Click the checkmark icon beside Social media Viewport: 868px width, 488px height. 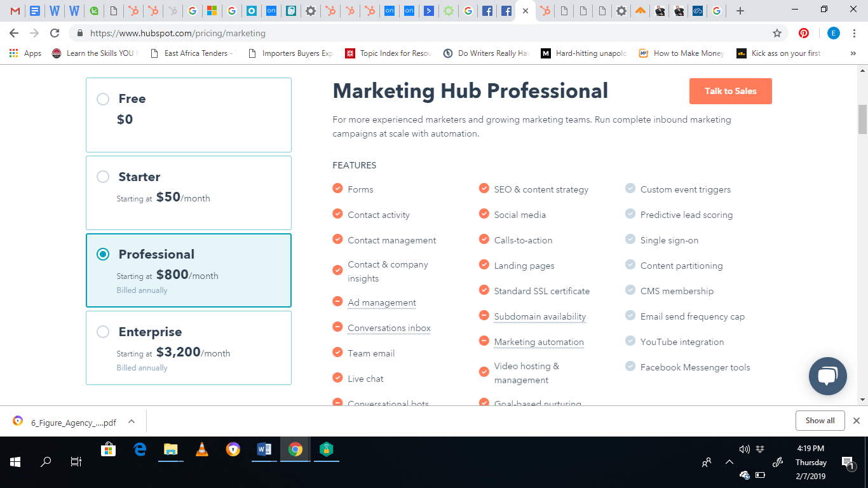point(484,213)
